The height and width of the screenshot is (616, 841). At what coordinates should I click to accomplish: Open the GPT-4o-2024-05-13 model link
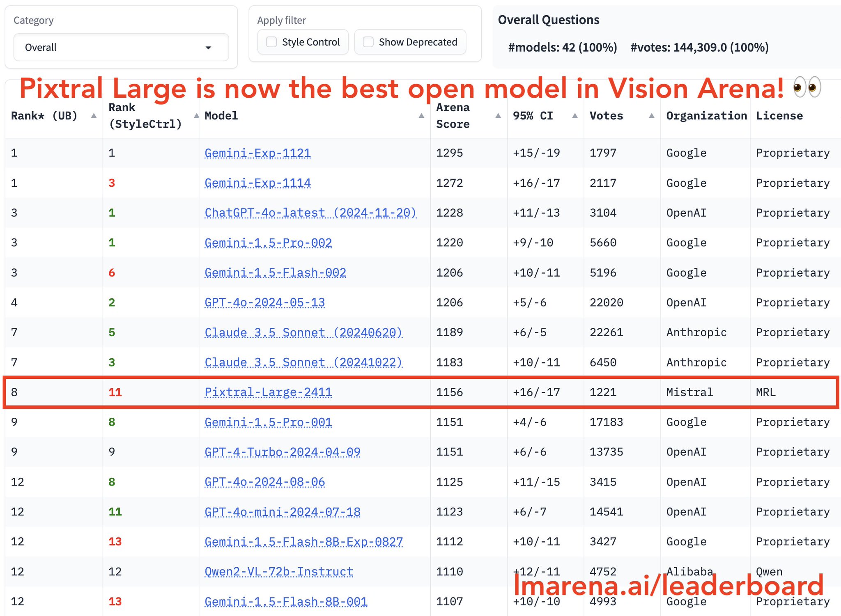pyautogui.click(x=264, y=302)
